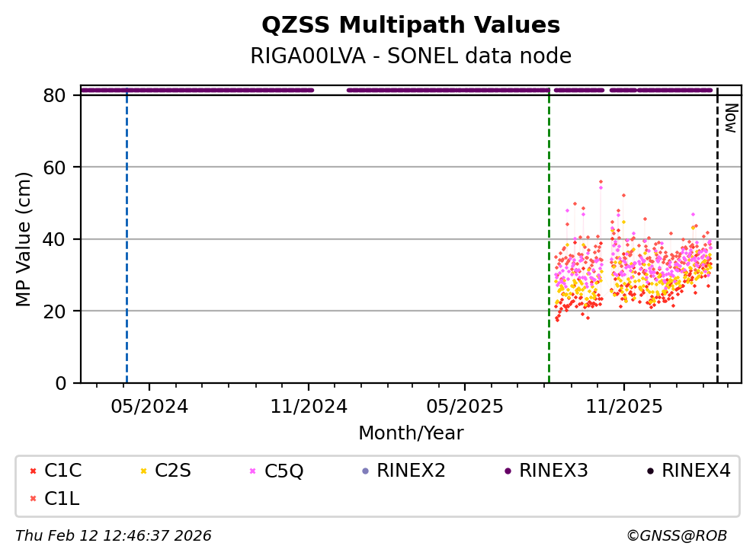Click the yellow C2S legend marker
Image resolution: width=756 pixels, height=559 pixels.
point(142,471)
